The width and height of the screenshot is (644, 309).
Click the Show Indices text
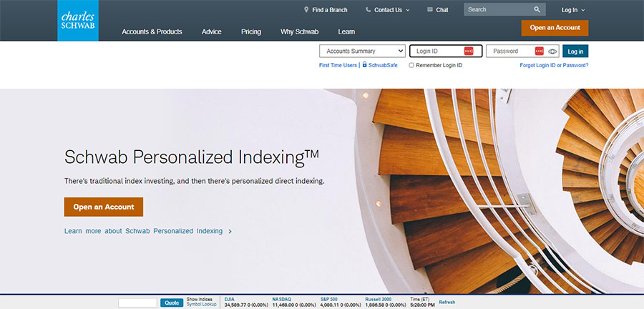[200, 300]
